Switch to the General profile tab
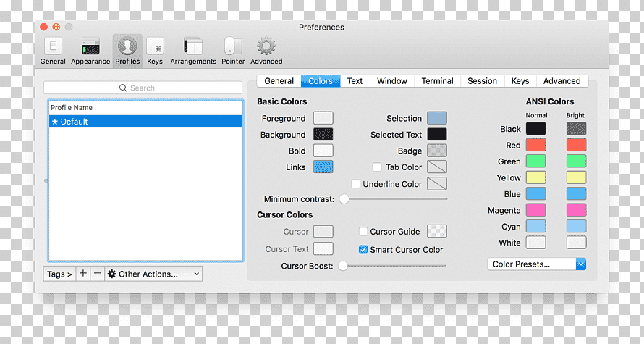Image resolution: width=644 pixels, height=344 pixels. click(x=279, y=81)
